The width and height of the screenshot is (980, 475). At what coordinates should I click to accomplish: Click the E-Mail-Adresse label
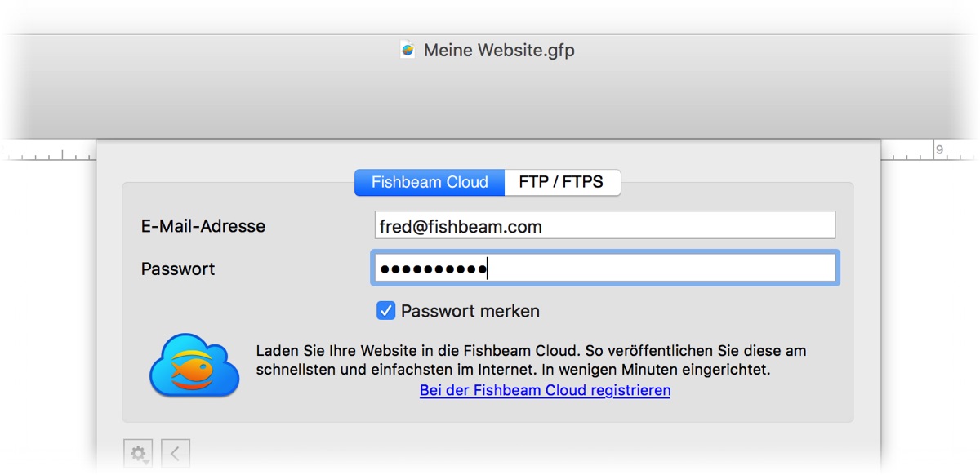click(203, 226)
